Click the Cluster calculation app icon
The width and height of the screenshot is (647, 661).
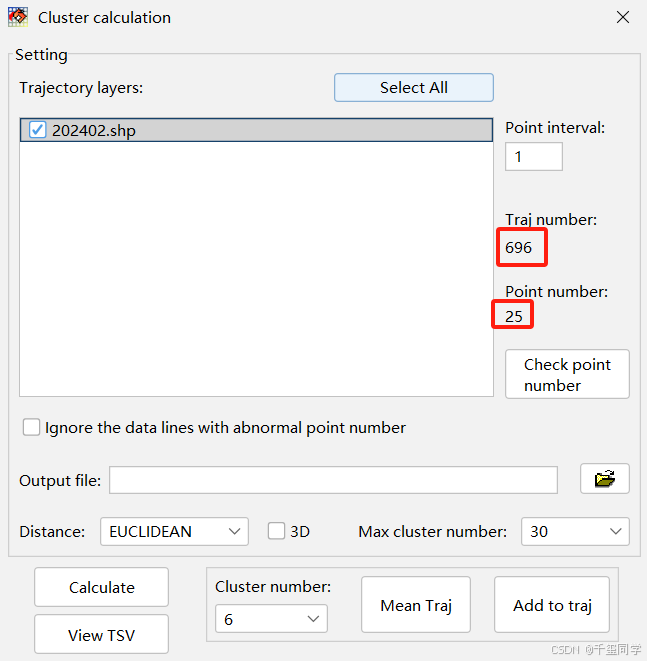[x=18, y=17]
